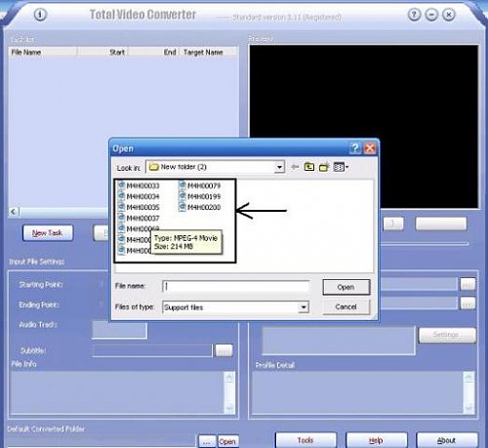Close the Open dialog with the red X
This screenshot has width=488, height=448.
[x=370, y=148]
